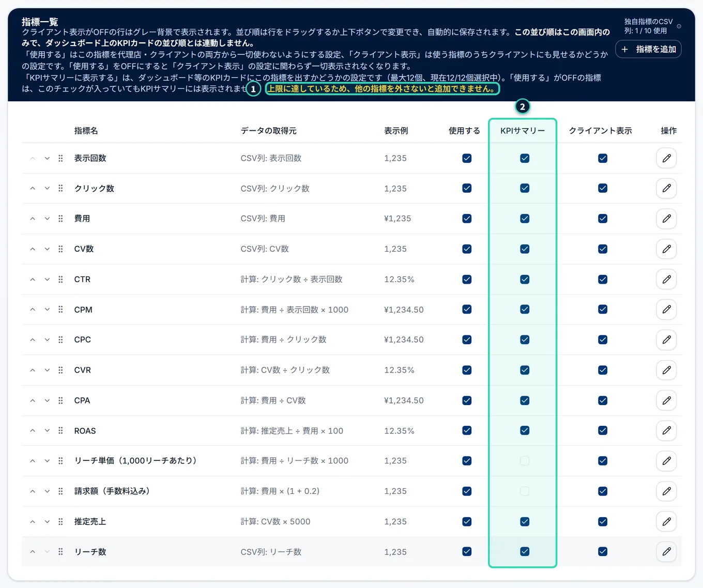Move CPC row down
The width and height of the screenshot is (703, 588).
click(47, 339)
